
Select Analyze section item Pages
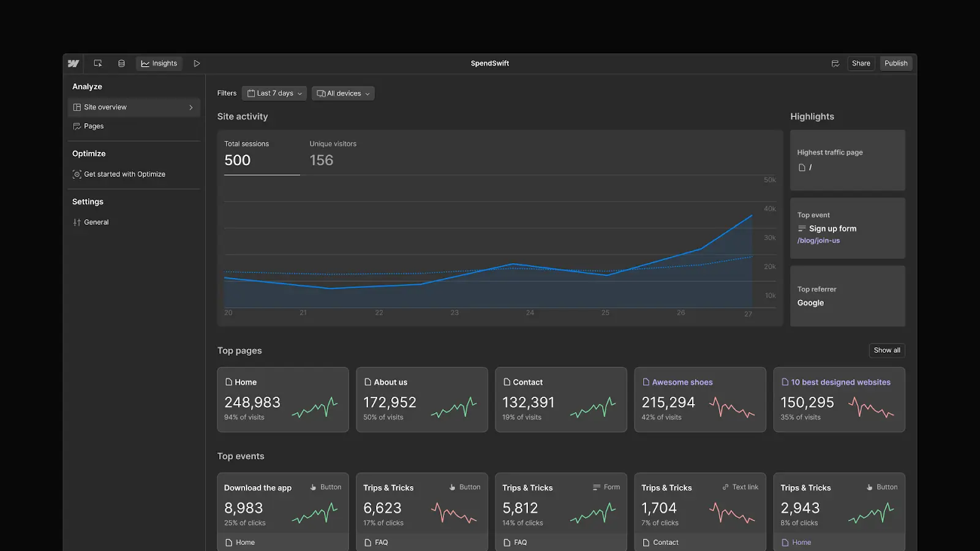tap(94, 126)
